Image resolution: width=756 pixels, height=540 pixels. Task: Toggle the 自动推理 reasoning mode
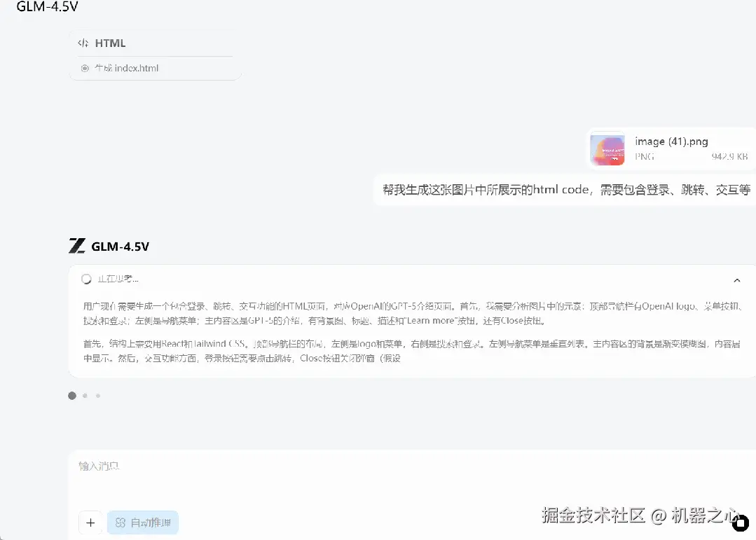143,522
